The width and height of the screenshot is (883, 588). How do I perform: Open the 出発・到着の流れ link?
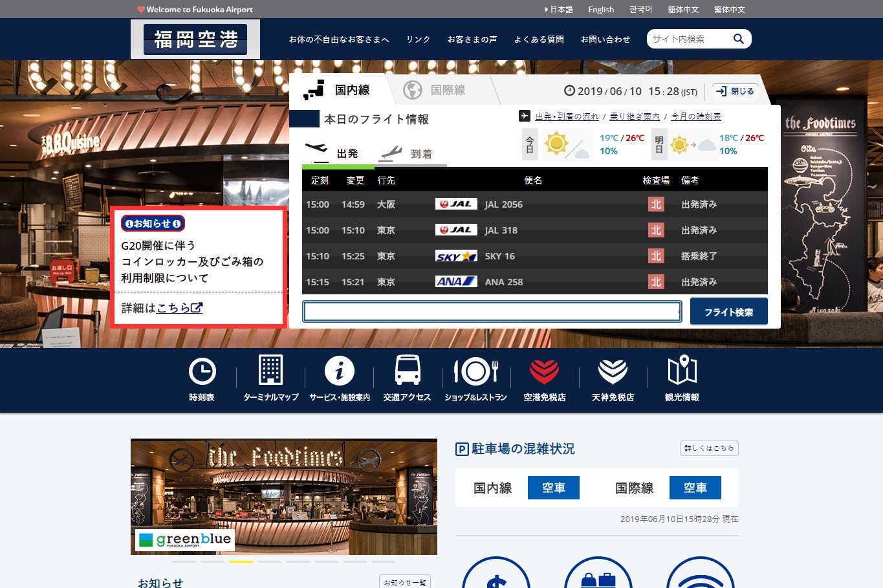click(567, 116)
